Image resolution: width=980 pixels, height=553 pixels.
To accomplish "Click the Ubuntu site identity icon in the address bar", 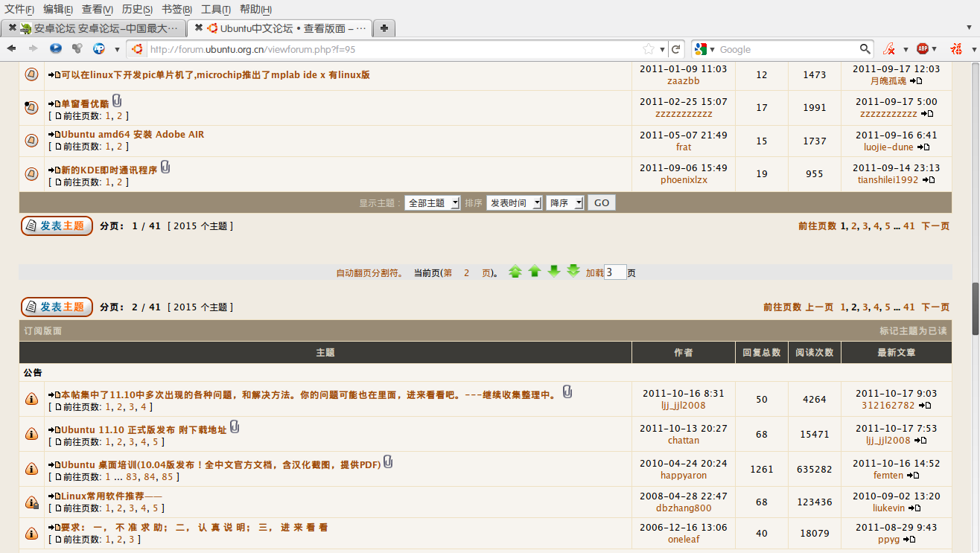I will 137,49.
